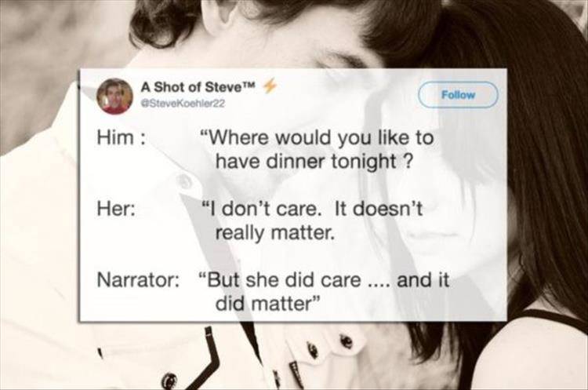This screenshot has width=588, height=390.
Task: Click the lightning bolt icon beside the name
Action: pyautogui.click(x=270, y=86)
